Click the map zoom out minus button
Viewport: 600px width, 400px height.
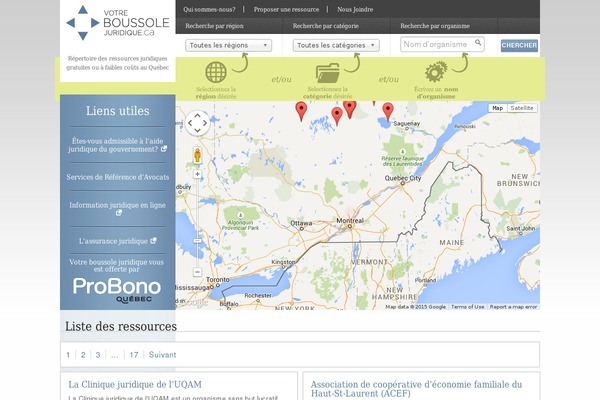(x=197, y=272)
